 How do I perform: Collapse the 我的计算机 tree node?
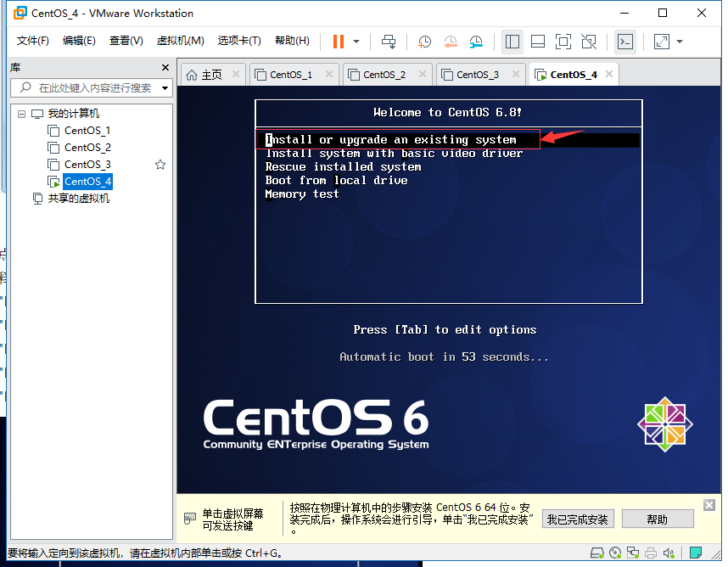tap(21, 114)
